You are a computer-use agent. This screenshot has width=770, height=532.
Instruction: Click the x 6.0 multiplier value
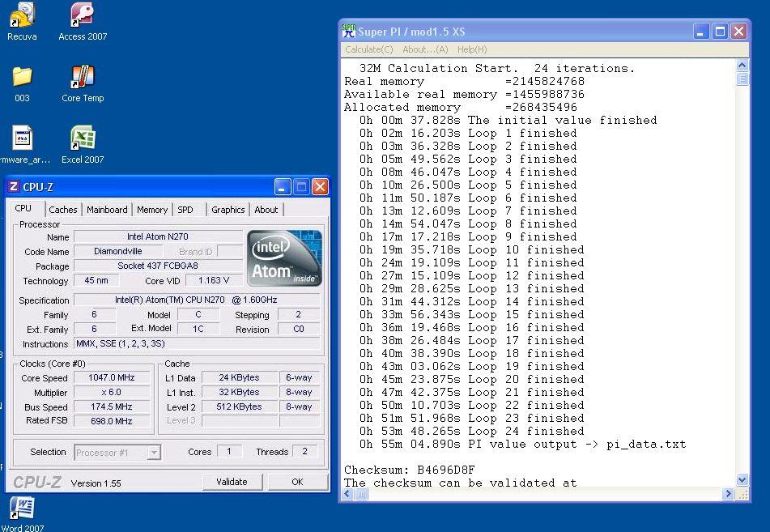pos(112,393)
